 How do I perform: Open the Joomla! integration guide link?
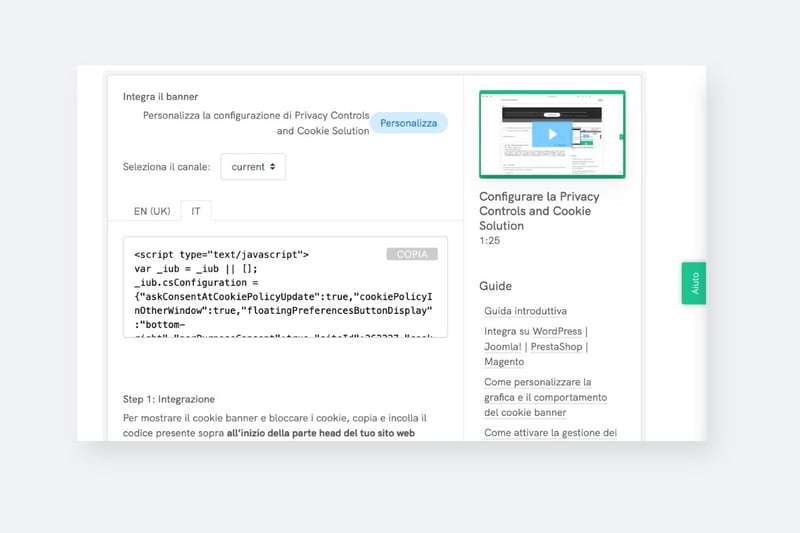click(503, 346)
